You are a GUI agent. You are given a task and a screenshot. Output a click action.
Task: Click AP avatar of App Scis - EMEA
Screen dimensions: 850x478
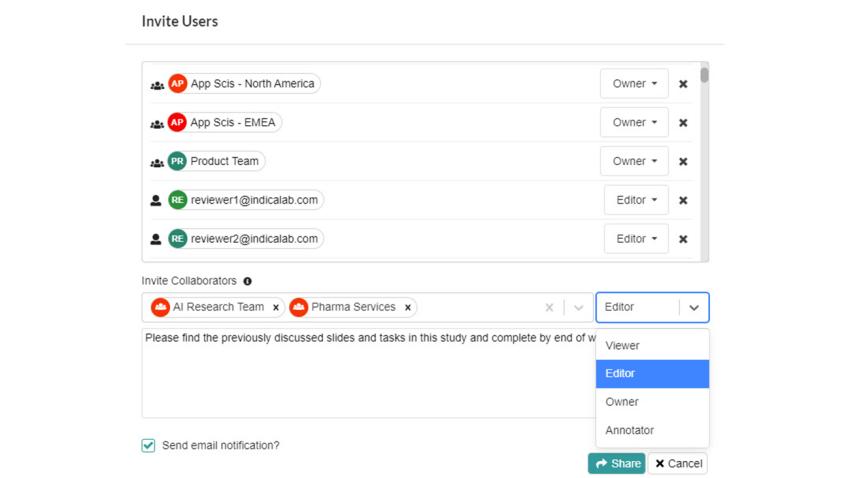pos(177,122)
